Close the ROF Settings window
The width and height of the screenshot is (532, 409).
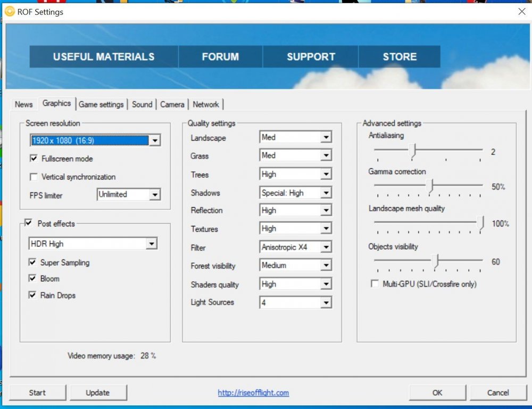click(521, 12)
